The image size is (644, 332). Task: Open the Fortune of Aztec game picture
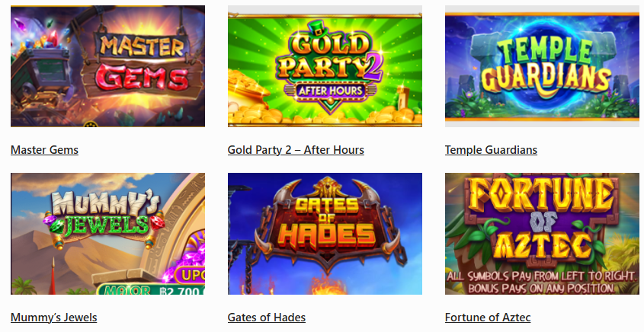[542, 234]
